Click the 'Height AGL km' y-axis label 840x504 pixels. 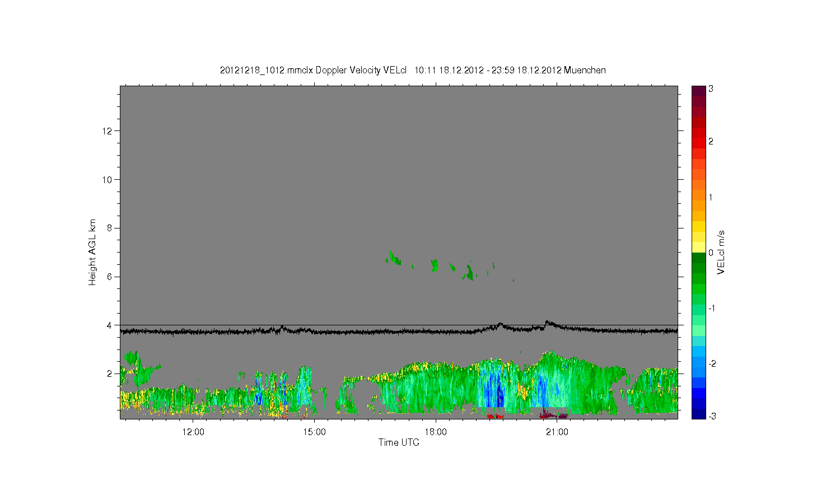click(92, 252)
